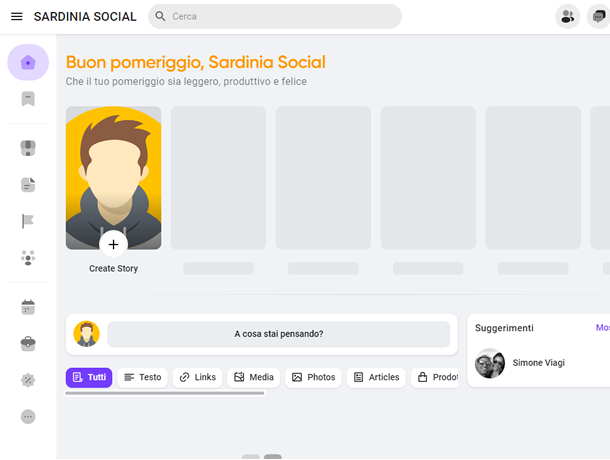Click the plus button to create story
Screen dimensions: 610x460
(113, 244)
